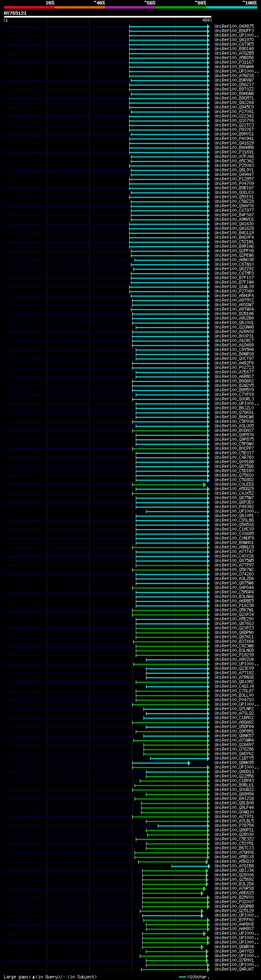Select hit label UniRef100_B4FSA7
Screen dimensions: 261x980
pos(234,215)
